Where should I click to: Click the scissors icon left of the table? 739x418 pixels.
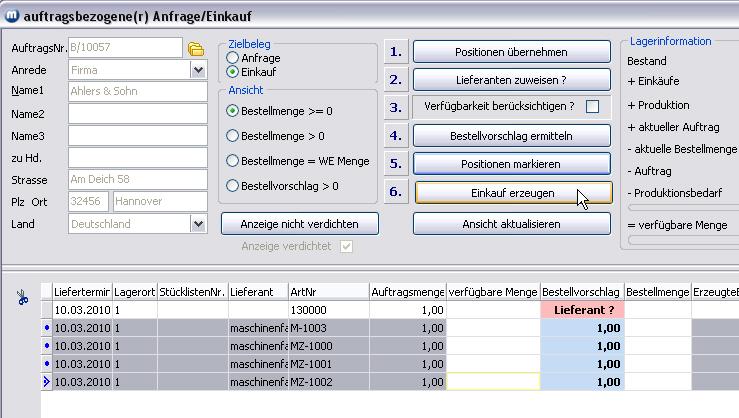coord(22,297)
